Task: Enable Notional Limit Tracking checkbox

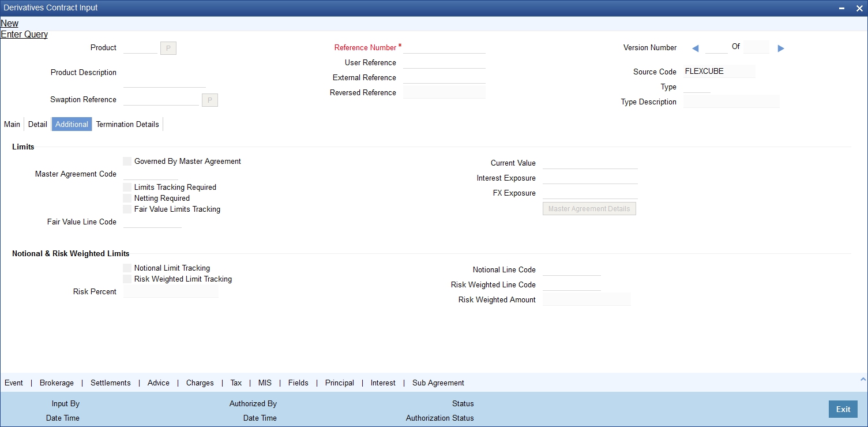Action: (127, 268)
